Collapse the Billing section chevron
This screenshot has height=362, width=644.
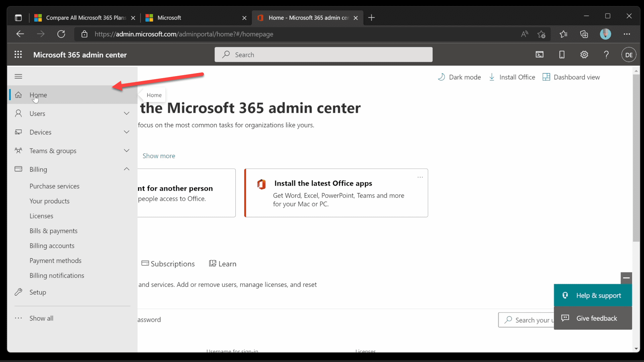point(126,169)
